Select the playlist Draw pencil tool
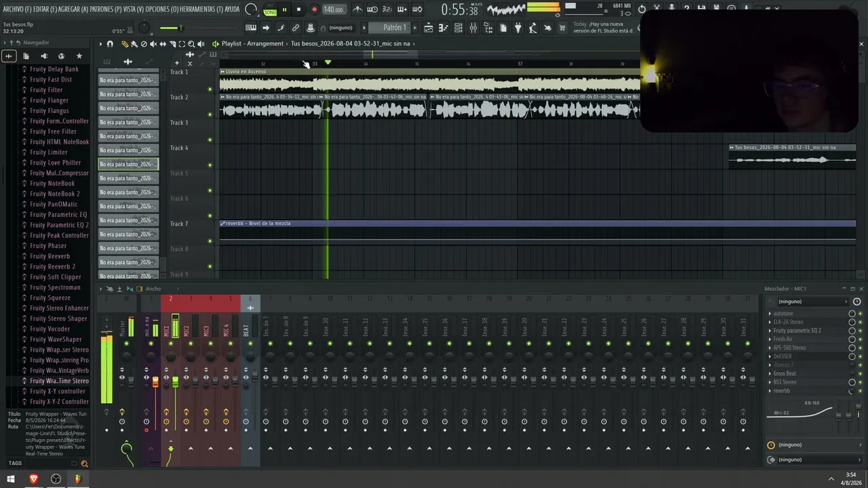Viewport: 868px width, 488px height. tap(125, 43)
